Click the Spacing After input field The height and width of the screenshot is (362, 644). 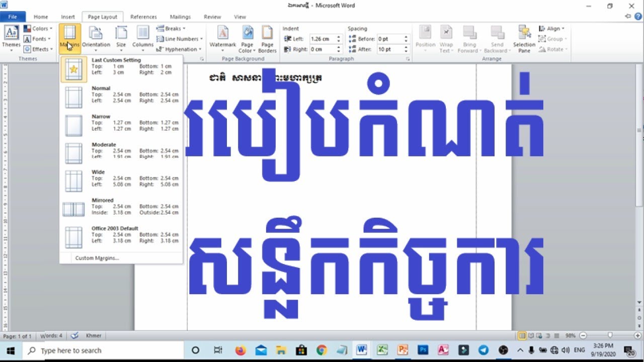[x=390, y=49]
